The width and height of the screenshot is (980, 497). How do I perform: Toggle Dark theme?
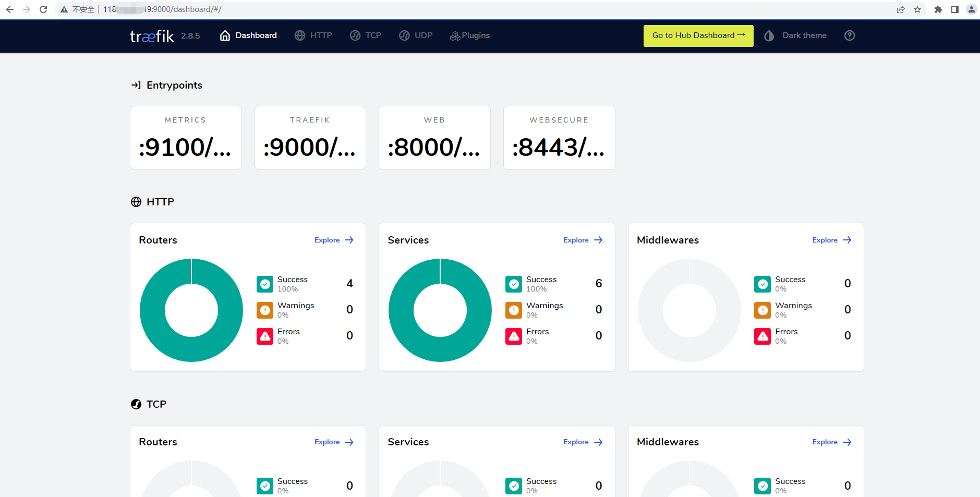click(795, 35)
